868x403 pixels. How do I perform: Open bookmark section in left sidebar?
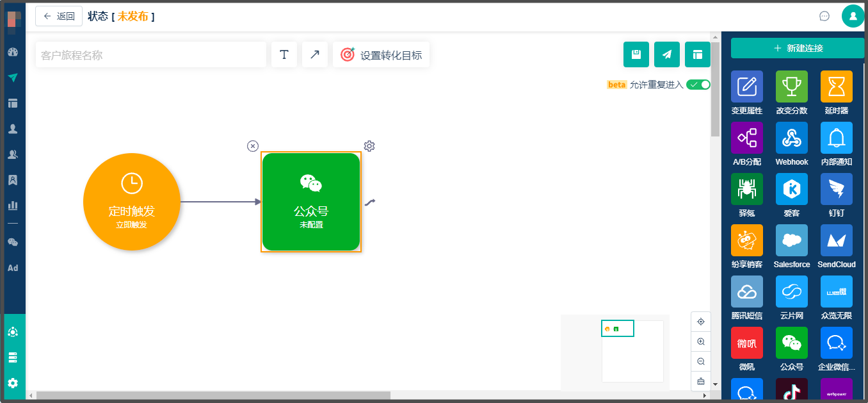(13, 180)
